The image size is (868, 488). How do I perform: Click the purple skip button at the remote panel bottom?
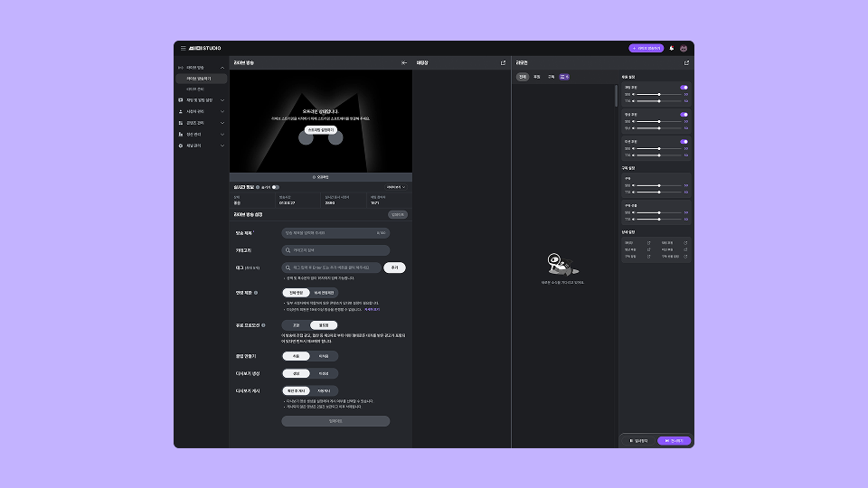[674, 441]
